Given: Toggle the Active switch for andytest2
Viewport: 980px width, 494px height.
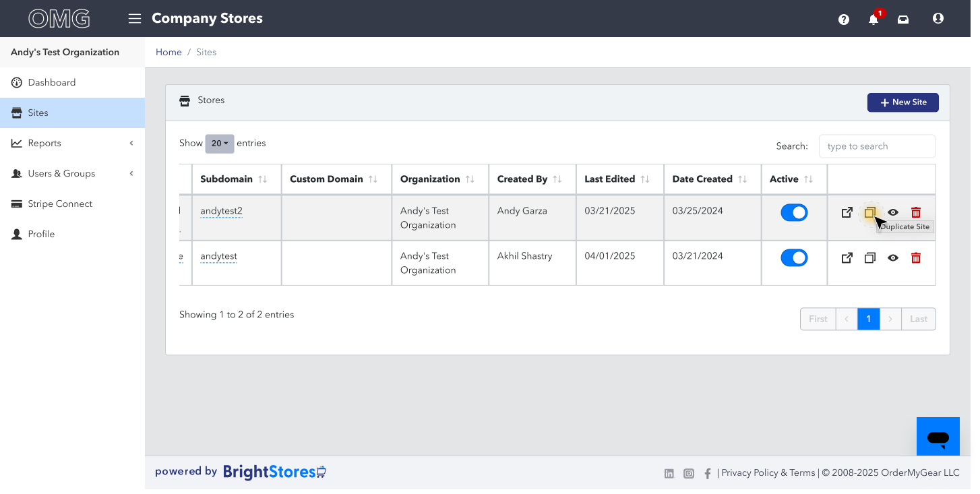Looking at the screenshot, I should tap(794, 212).
